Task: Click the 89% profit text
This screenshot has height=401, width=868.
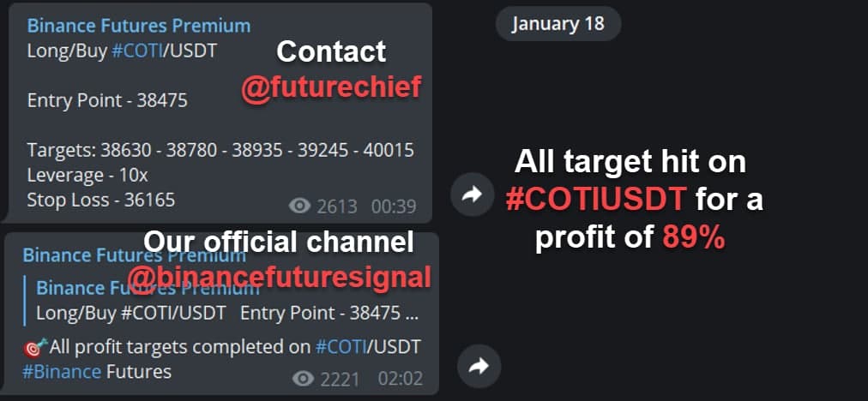Action: [694, 238]
